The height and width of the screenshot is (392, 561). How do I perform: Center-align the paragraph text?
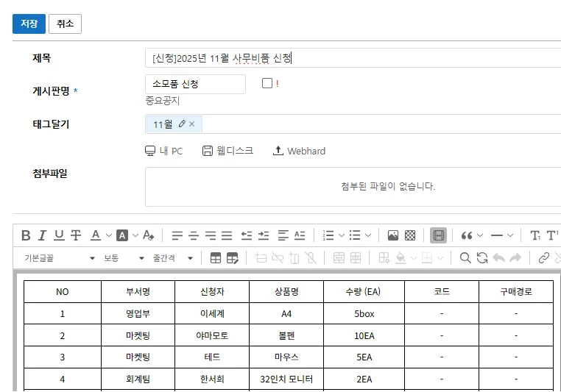tap(194, 235)
